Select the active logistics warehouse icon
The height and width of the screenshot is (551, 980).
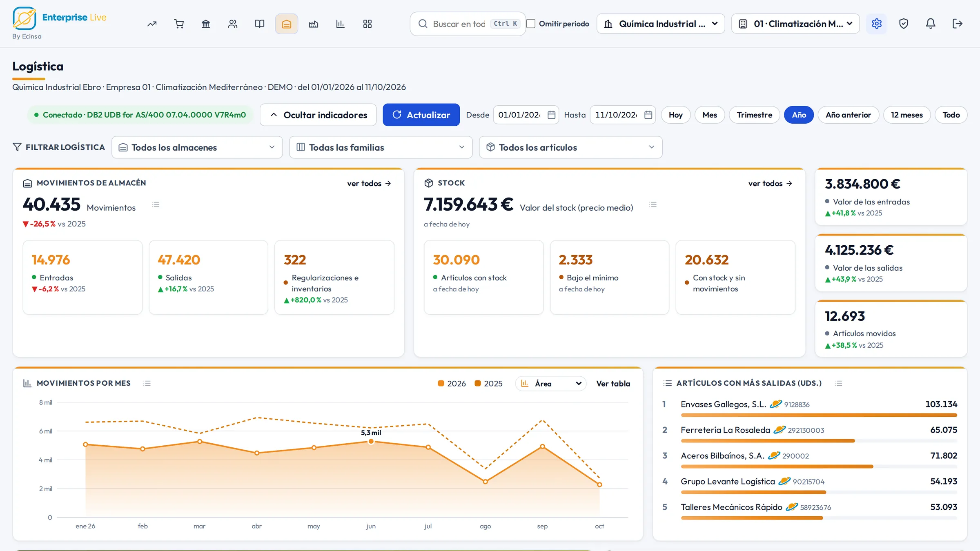(x=287, y=24)
